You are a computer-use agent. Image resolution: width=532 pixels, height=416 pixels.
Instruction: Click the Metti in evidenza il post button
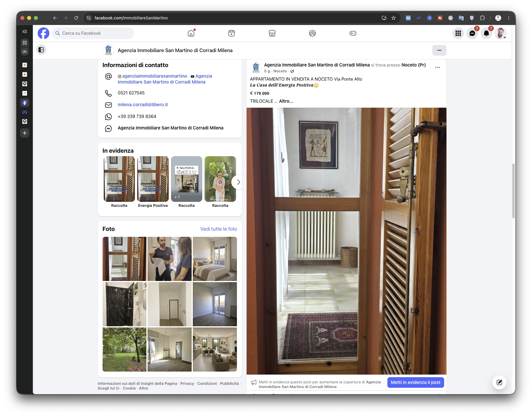click(416, 382)
